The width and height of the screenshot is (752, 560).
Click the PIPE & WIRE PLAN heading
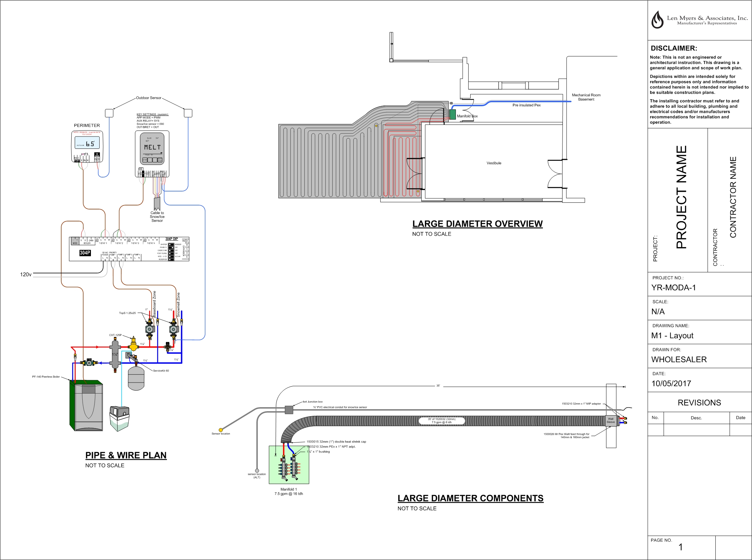tap(126, 455)
